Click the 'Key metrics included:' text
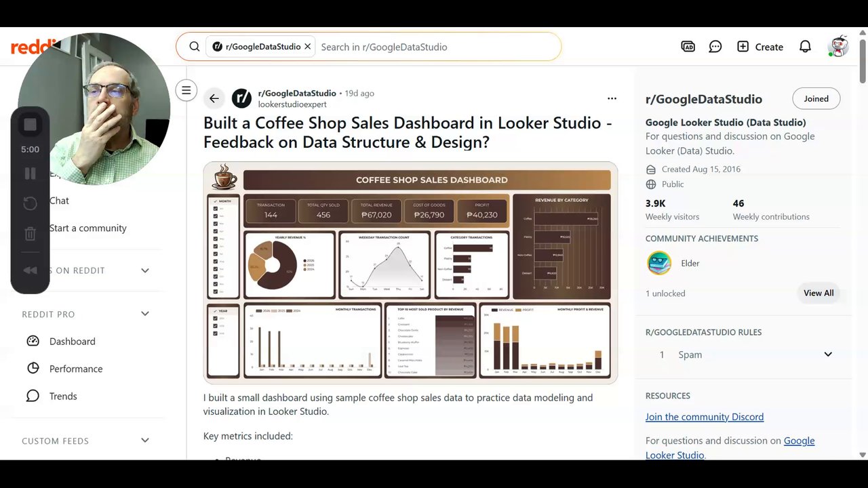Viewport: 868px width, 488px height. [248, 436]
